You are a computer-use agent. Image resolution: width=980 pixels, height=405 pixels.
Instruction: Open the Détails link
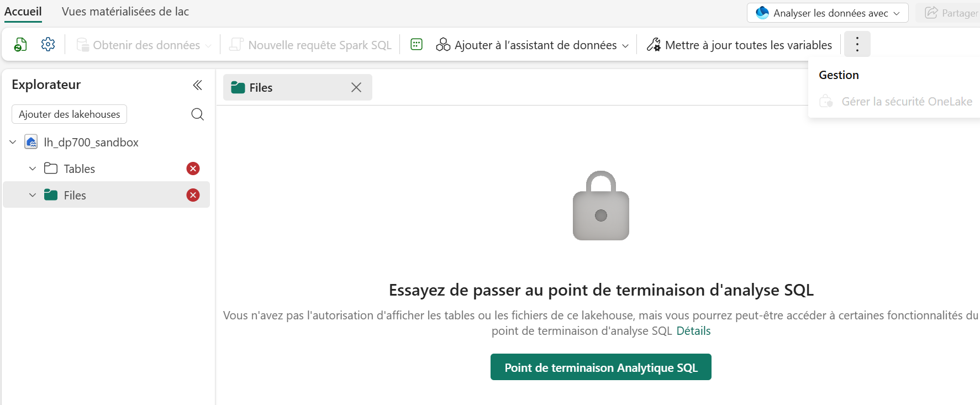coord(693,331)
